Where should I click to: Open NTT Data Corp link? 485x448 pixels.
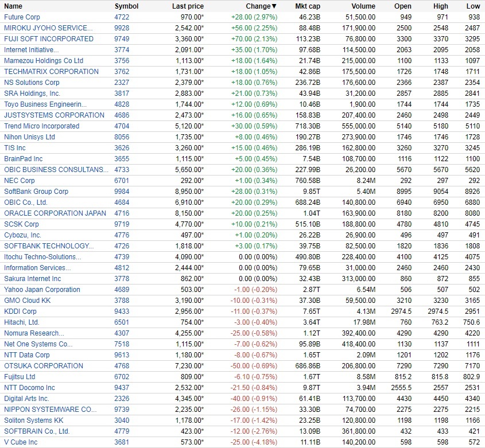click(x=27, y=355)
